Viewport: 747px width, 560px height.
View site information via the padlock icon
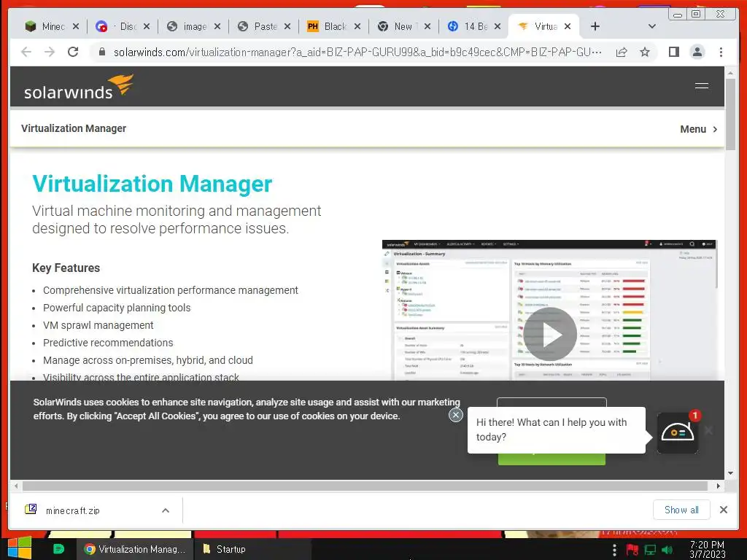[x=101, y=52]
